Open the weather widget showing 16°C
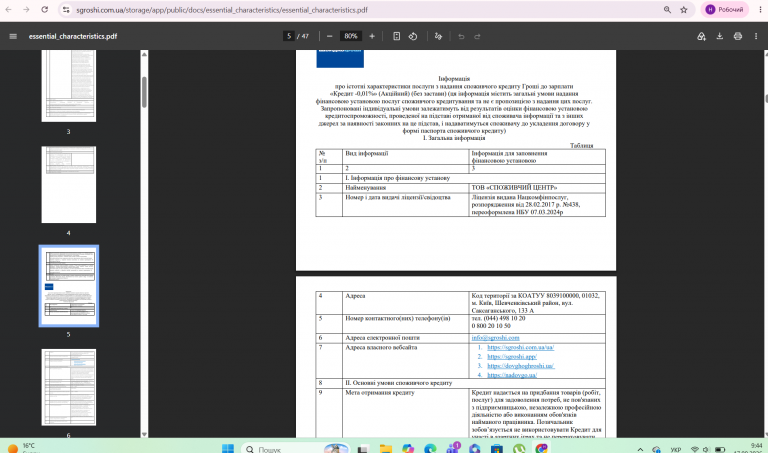768x453 pixels. click(22, 448)
